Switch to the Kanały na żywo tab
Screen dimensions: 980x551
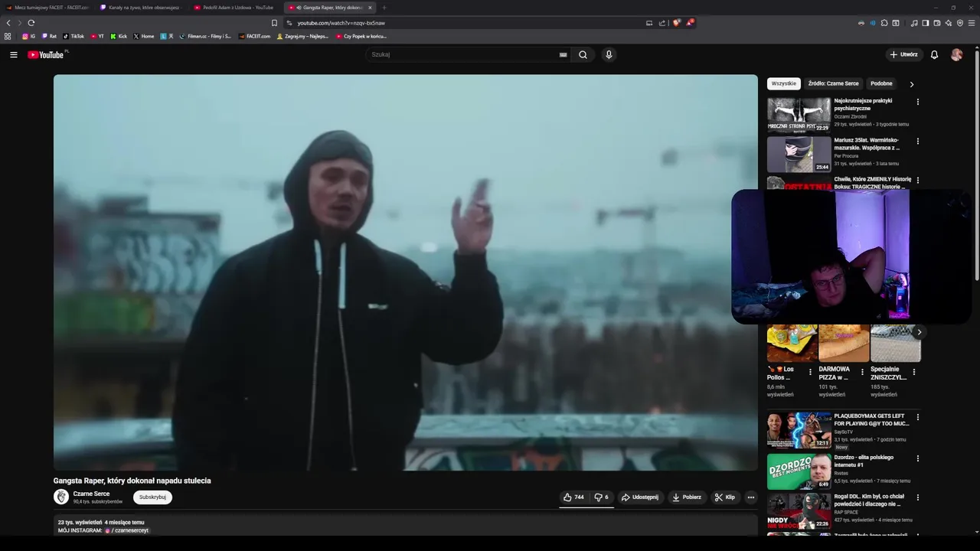pyautogui.click(x=141, y=8)
